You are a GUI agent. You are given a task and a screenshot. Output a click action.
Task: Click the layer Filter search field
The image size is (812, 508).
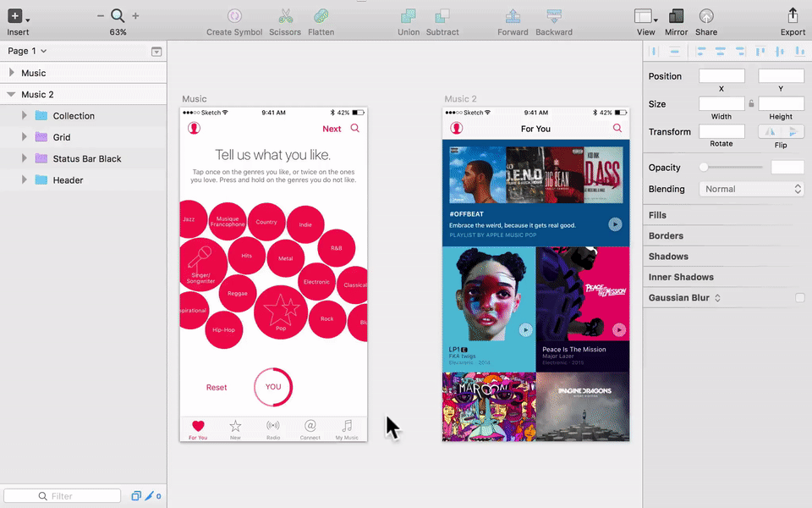[x=62, y=496]
